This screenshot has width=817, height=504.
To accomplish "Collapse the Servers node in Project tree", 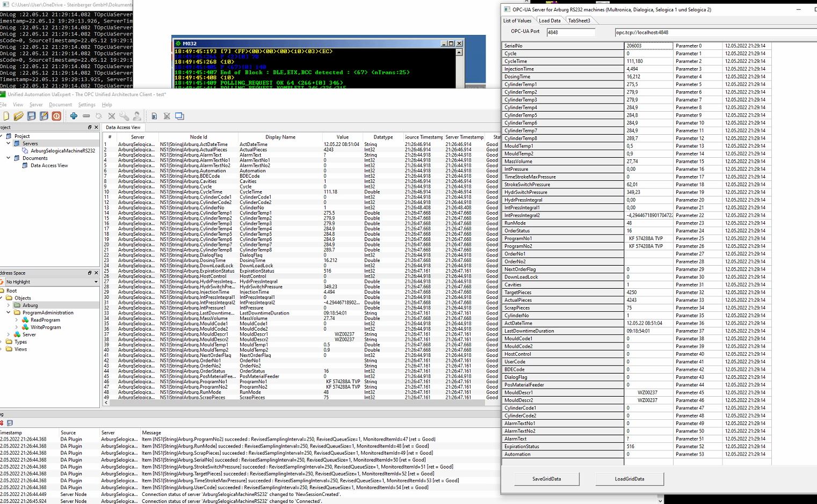I will pos(8,143).
